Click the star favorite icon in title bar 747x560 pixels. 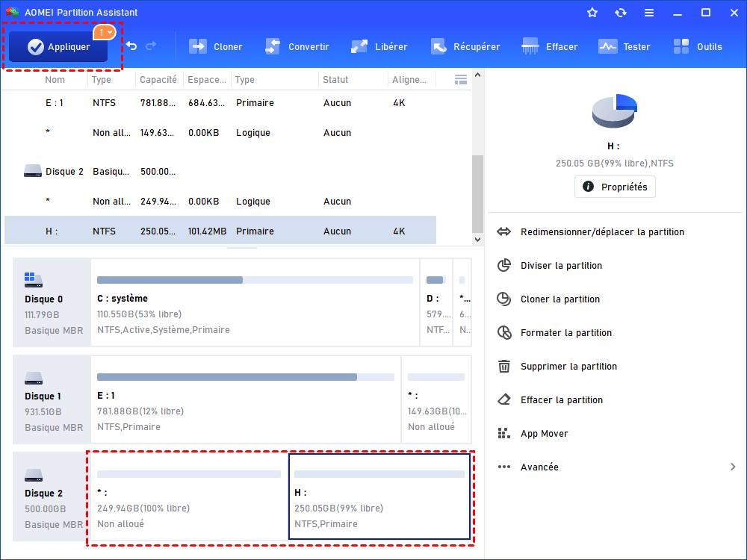click(592, 13)
